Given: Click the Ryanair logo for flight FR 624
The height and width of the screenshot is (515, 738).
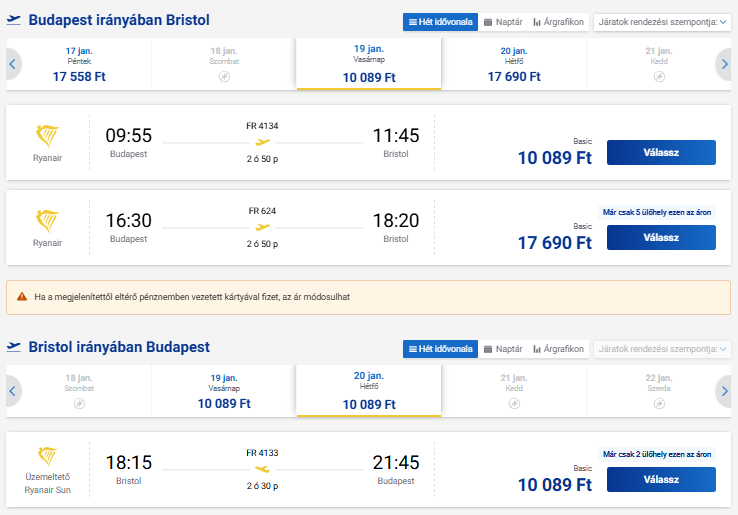Looking at the screenshot, I should pos(47,221).
